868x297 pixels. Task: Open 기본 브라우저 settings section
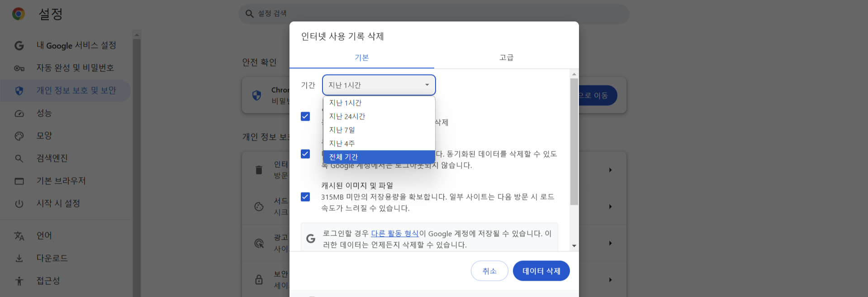click(x=66, y=181)
